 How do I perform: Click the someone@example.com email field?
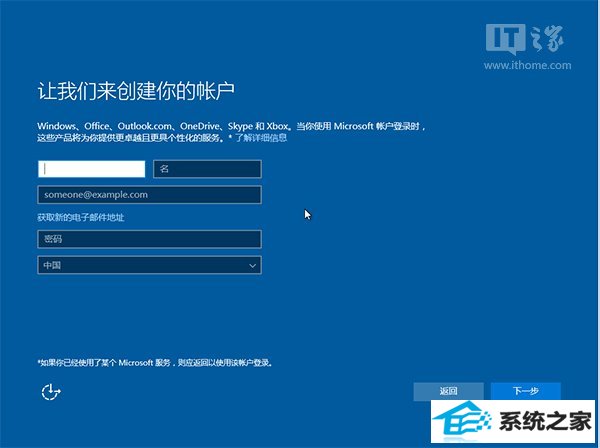pos(150,195)
